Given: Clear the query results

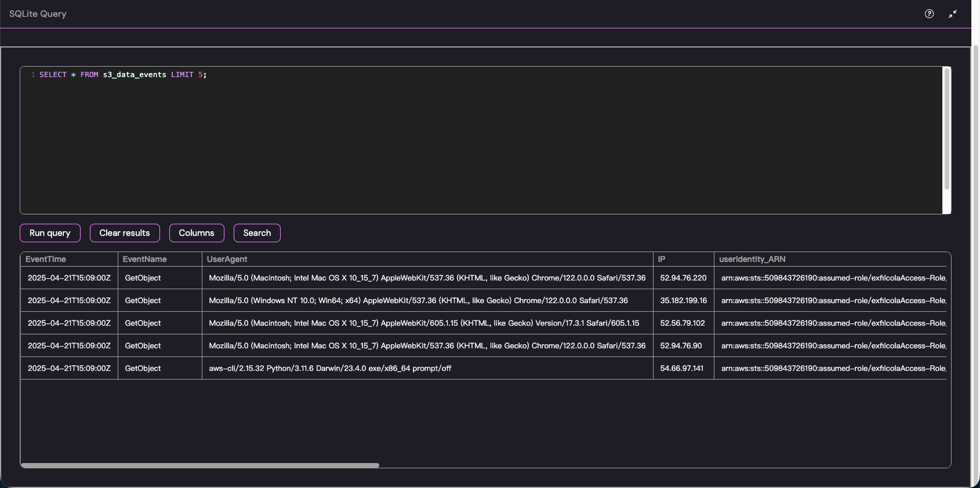Looking at the screenshot, I should [x=125, y=233].
